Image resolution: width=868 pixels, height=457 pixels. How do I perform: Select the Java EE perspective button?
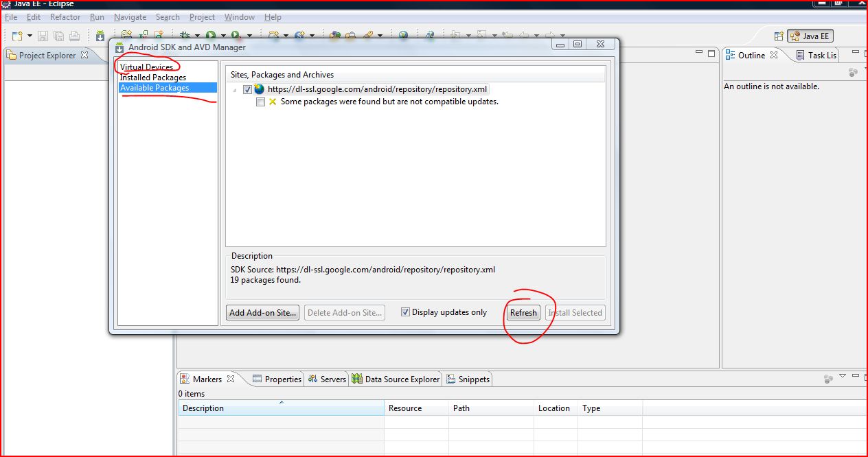[x=810, y=36]
